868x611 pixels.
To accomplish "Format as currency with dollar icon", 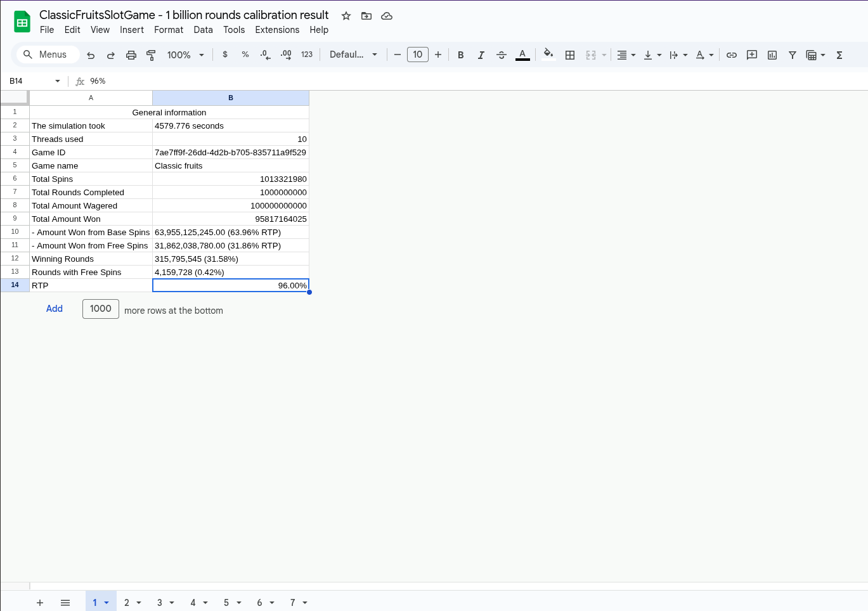I will tap(225, 55).
